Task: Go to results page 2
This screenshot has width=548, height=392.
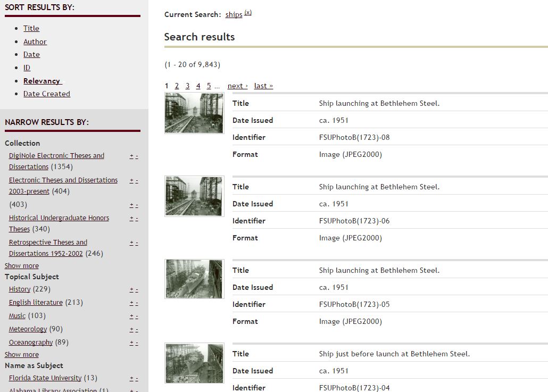Action: (x=177, y=86)
